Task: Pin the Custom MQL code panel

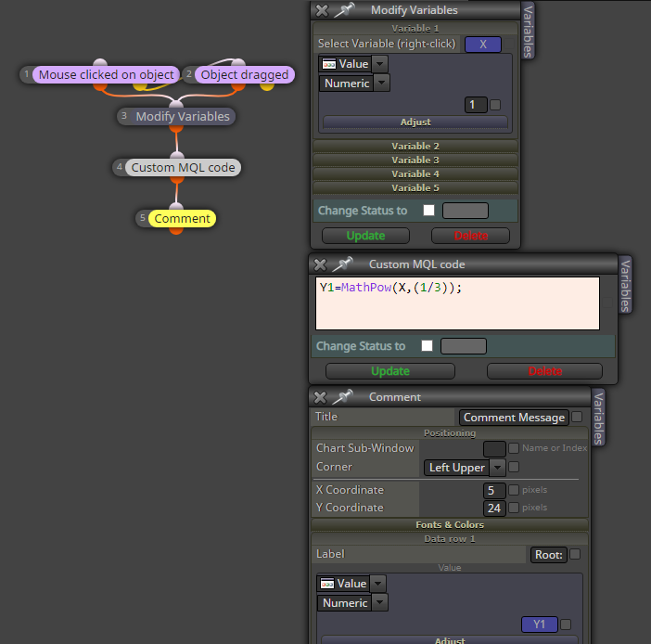Action: click(342, 264)
